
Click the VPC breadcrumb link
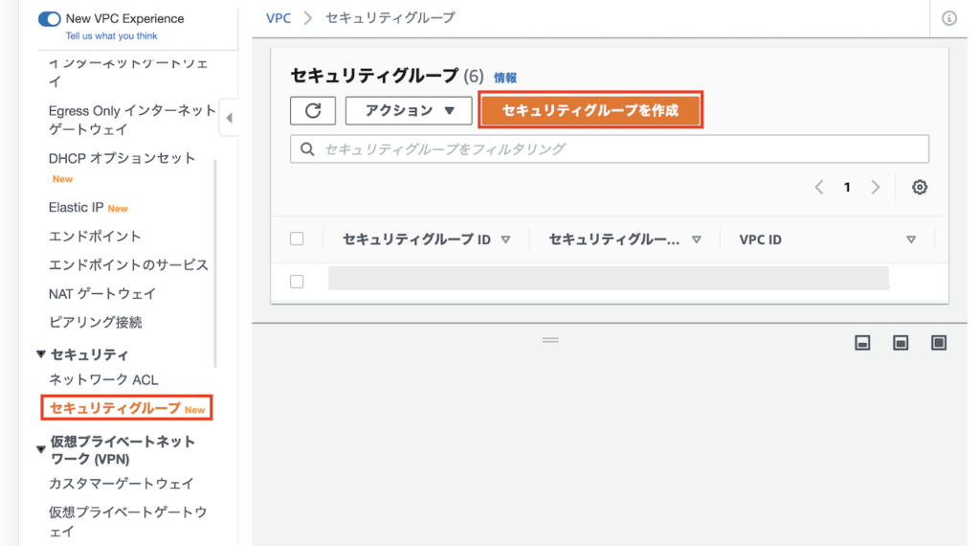coord(278,18)
